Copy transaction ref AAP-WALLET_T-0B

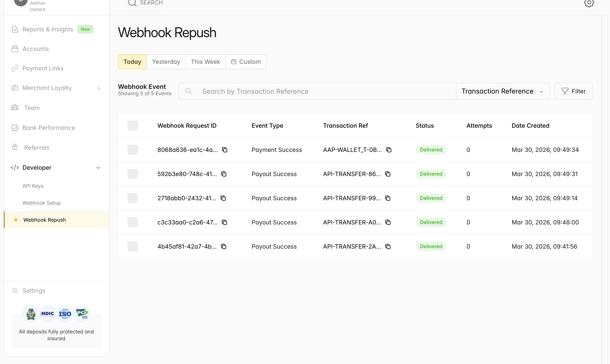click(x=389, y=150)
